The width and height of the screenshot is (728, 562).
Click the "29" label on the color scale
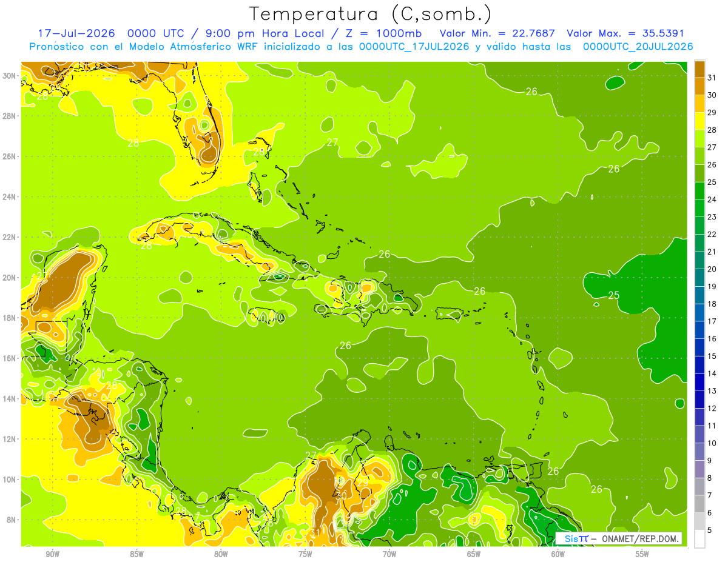tap(712, 112)
